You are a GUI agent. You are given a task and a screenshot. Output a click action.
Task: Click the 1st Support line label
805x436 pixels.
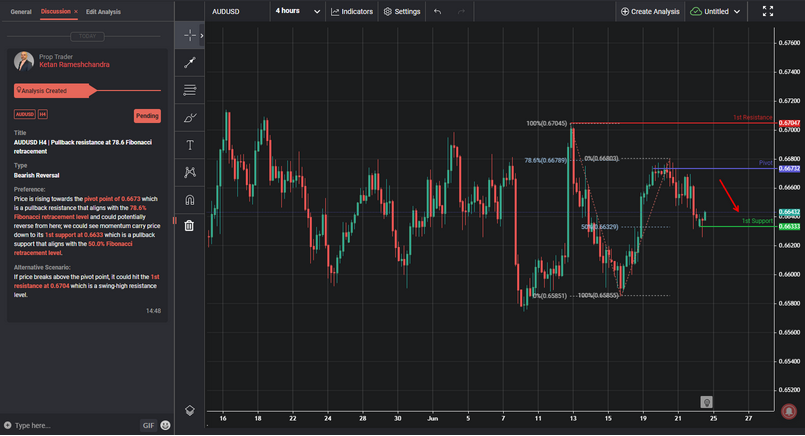(x=757, y=221)
